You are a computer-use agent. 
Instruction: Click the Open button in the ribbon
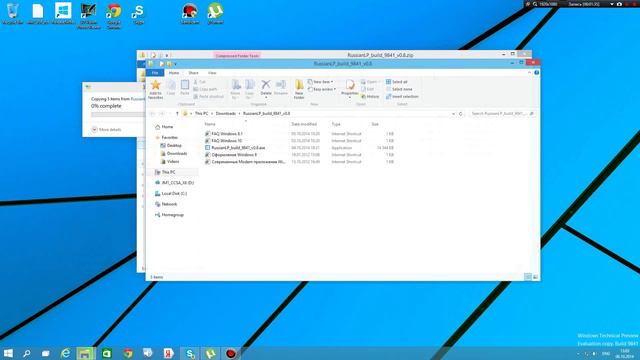pos(369,82)
